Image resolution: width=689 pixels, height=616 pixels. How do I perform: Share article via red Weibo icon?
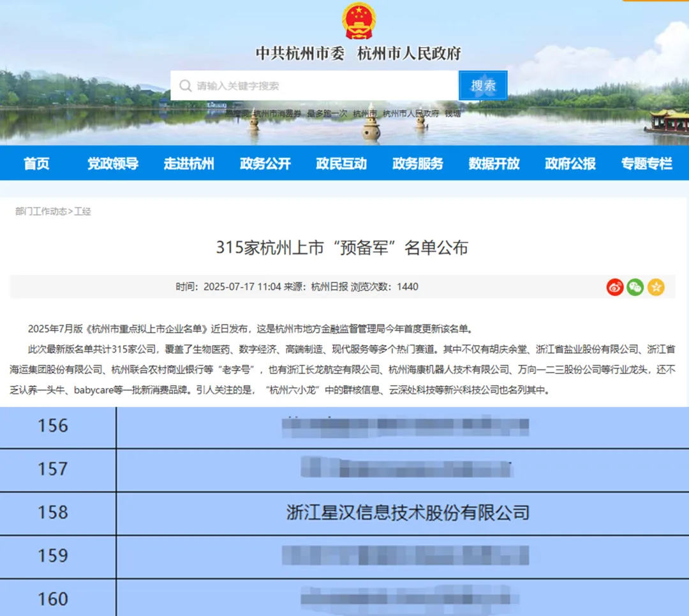[x=615, y=287]
